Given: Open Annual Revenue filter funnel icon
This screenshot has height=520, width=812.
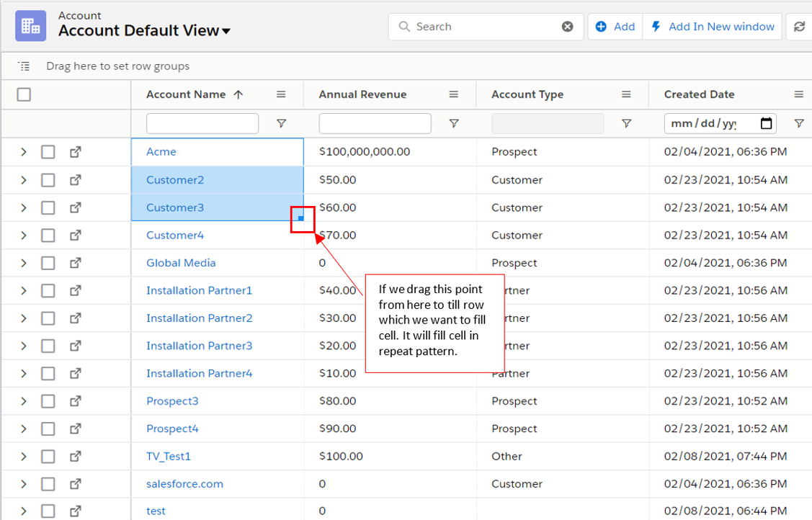Looking at the screenshot, I should click(x=454, y=124).
